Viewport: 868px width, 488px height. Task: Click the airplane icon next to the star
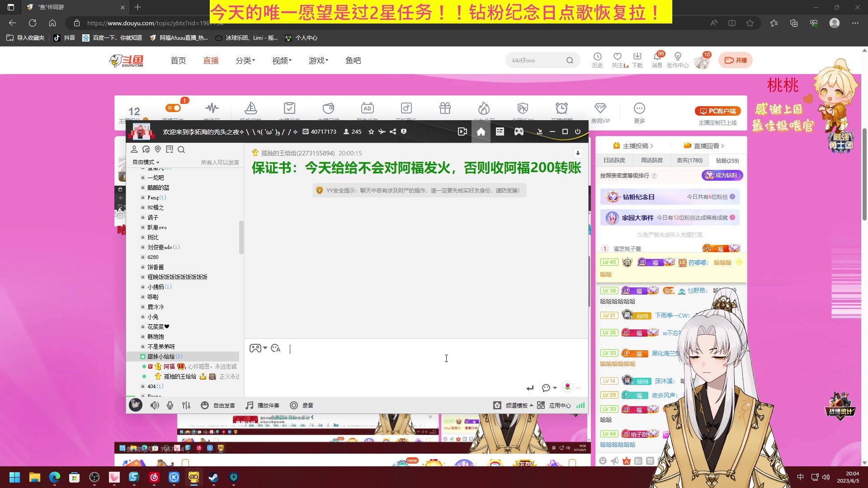tap(382, 131)
